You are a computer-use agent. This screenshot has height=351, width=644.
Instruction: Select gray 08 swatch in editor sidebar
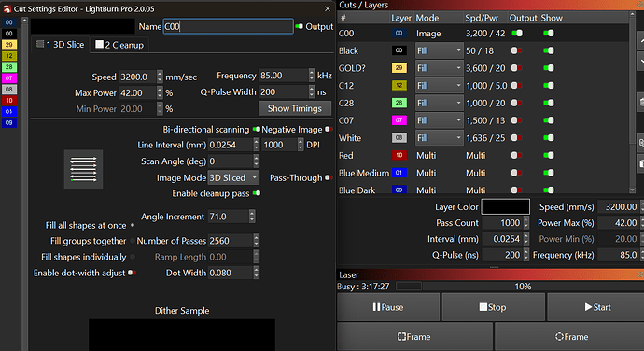[x=9, y=89]
